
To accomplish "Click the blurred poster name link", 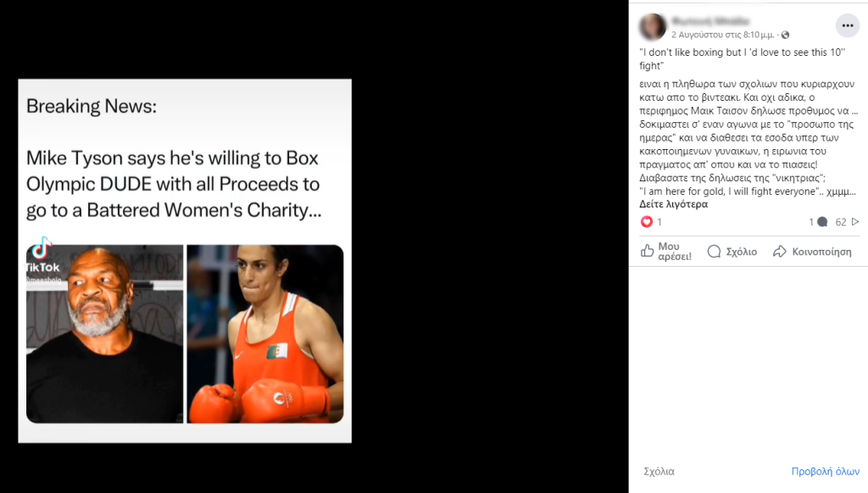I will [710, 21].
